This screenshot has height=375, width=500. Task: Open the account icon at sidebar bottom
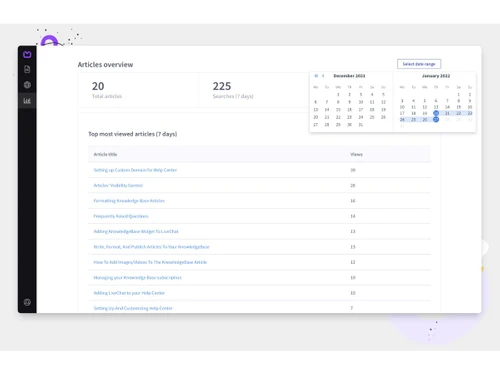(27, 302)
